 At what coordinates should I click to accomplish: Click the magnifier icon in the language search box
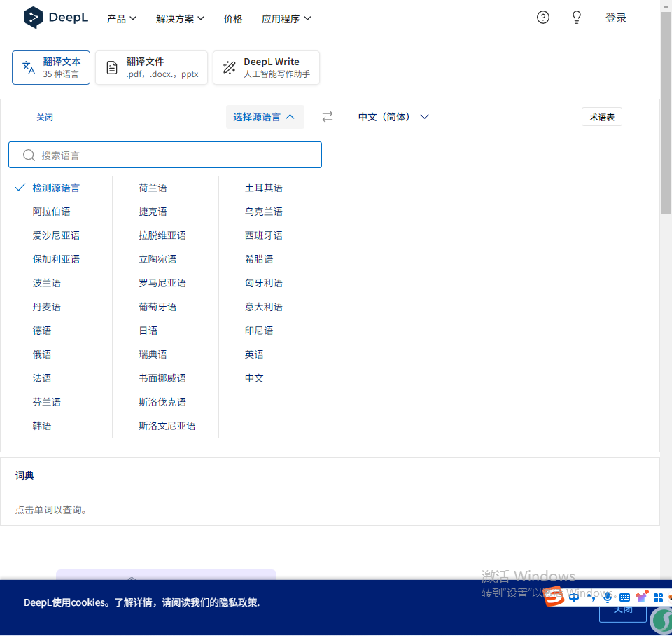click(x=29, y=155)
